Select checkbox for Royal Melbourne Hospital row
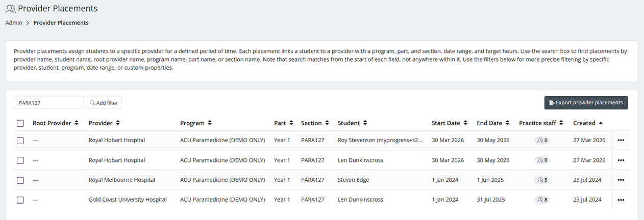 (20, 180)
